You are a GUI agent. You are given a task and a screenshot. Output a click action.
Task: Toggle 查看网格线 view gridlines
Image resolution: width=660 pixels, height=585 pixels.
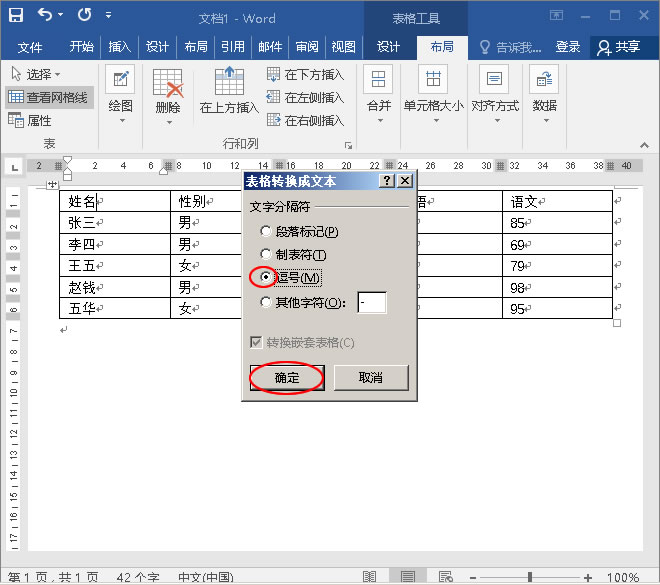pyautogui.click(x=49, y=97)
